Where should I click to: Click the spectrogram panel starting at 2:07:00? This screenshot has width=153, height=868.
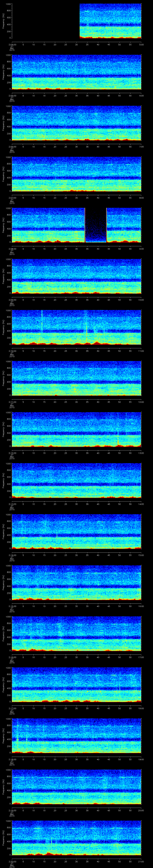click(x=77, y=174)
